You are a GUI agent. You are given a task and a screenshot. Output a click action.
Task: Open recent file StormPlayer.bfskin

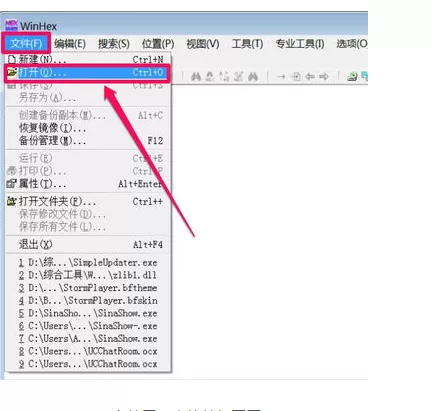tap(88, 300)
